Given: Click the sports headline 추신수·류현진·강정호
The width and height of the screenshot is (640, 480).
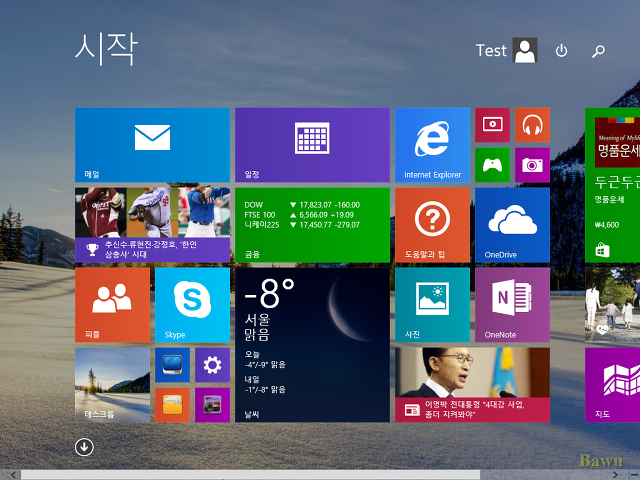Looking at the screenshot, I should [151, 249].
